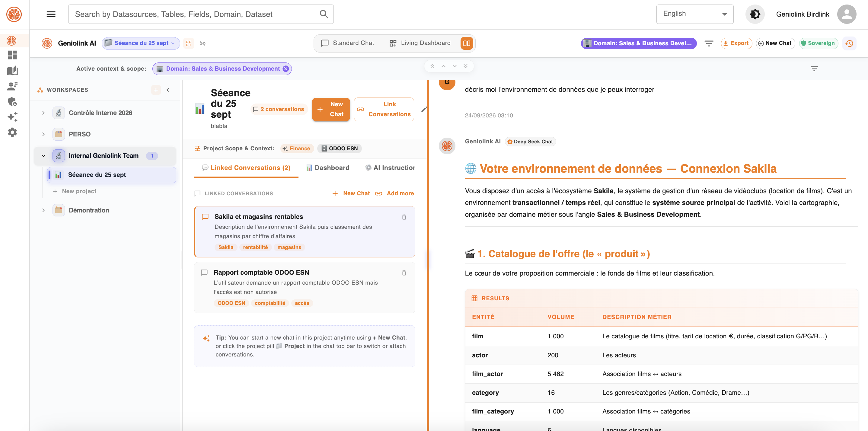Click the unlink icon next to project pill

[202, 43]
